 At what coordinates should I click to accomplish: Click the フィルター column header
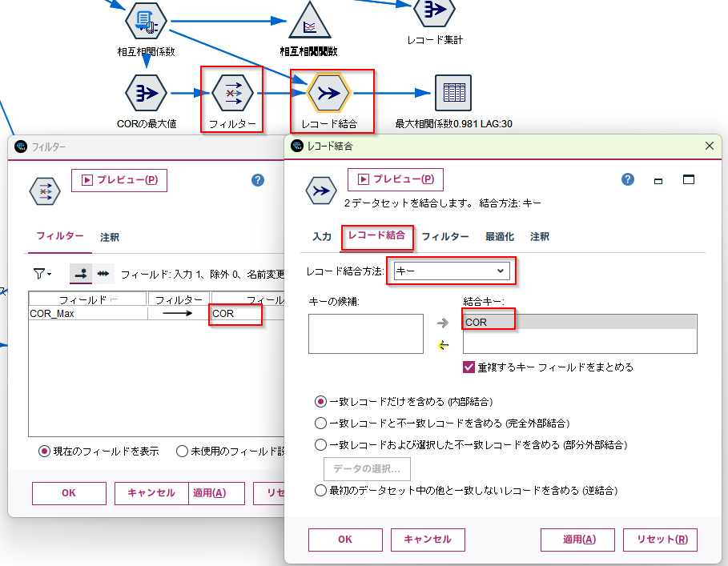(x=179, y=299)
